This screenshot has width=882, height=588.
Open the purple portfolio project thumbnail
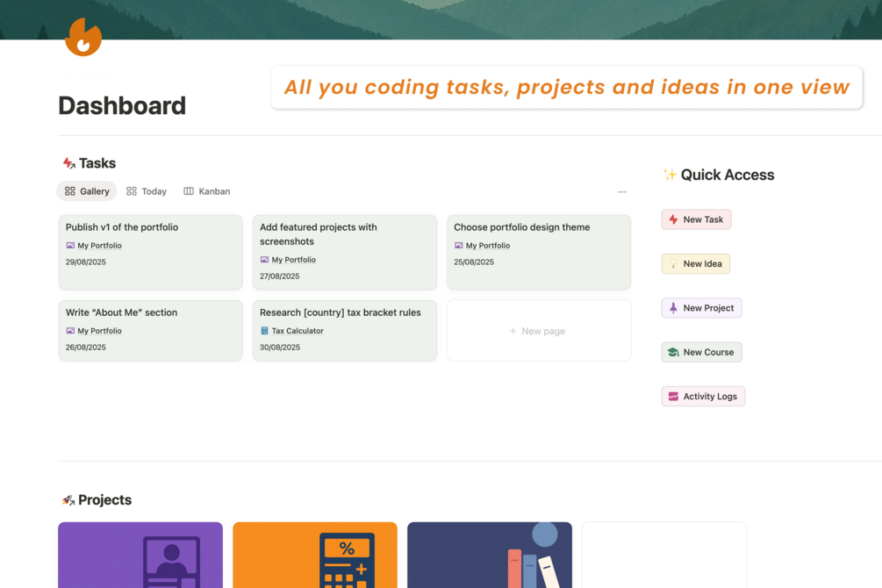tap(140, 555)
